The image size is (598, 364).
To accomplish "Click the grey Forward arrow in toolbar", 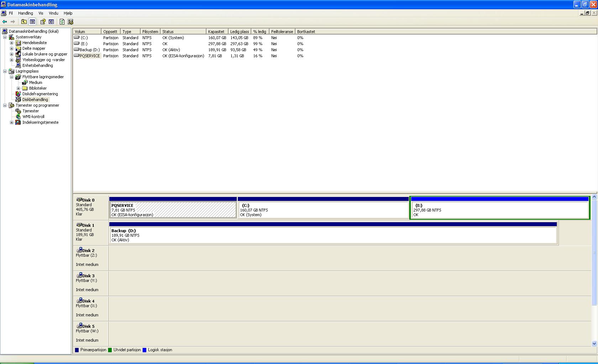I will click(x=13, y=22).
